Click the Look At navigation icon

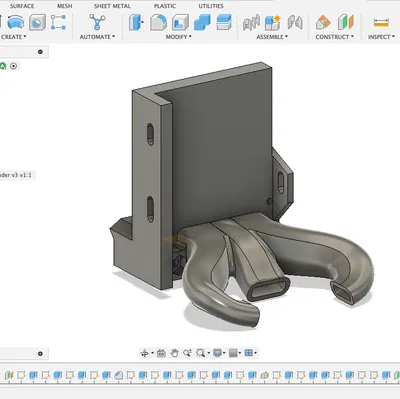point(161,353)
